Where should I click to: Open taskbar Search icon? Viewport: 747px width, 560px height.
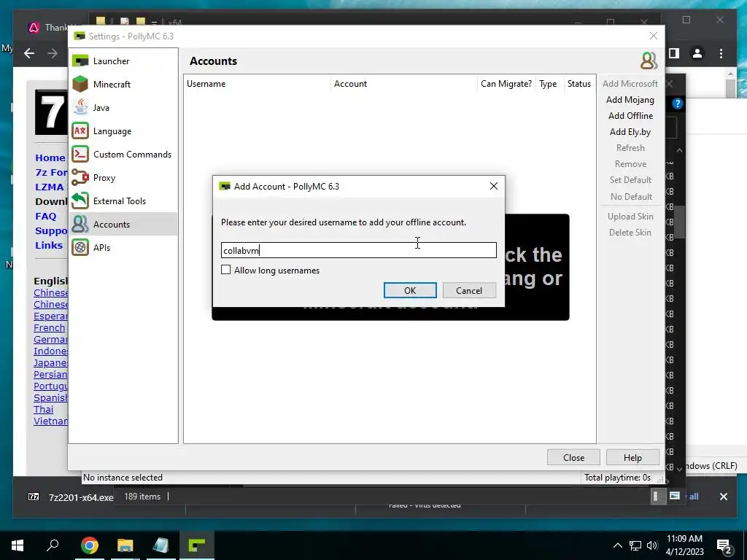click(x=53, y=545)
